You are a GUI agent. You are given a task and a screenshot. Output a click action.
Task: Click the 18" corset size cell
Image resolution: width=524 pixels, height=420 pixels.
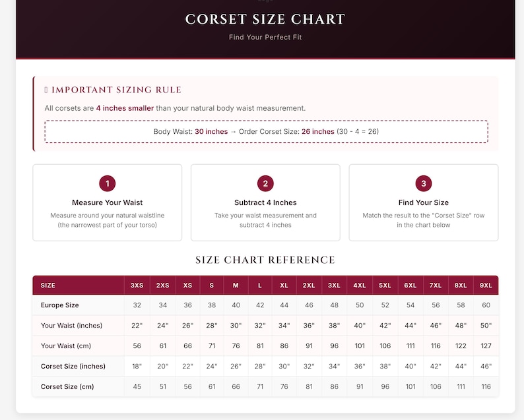click(137, 366)
